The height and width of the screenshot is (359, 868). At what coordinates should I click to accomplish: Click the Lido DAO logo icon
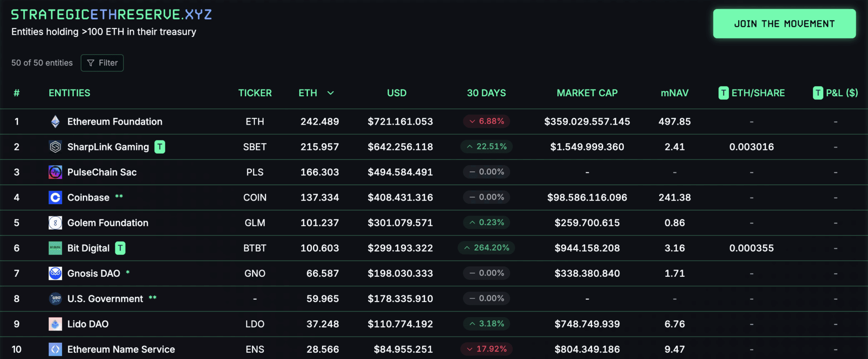point(55,324)
